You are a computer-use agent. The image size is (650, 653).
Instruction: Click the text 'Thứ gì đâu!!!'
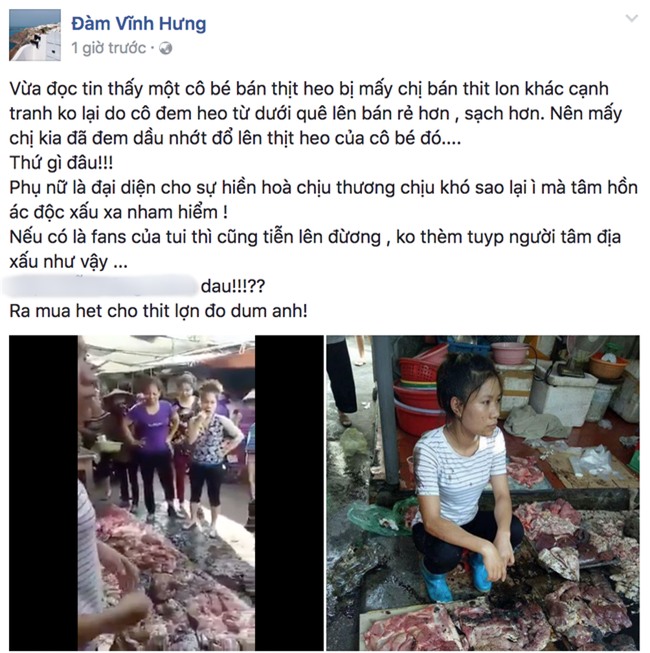pyautogui.click(x=61, y=162)
